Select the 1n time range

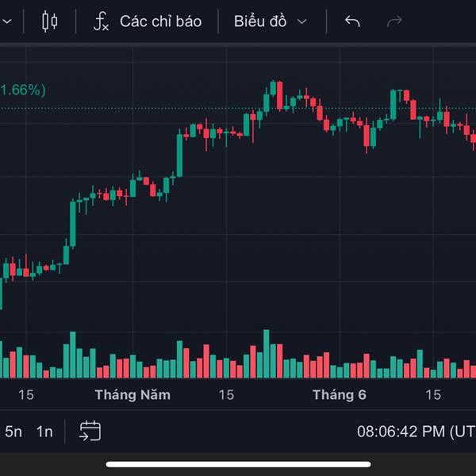coord(44,432)
